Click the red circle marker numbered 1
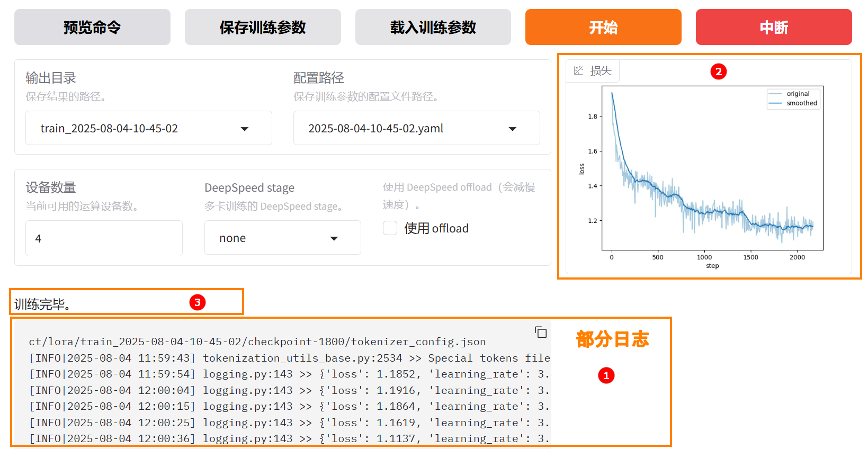The height and width of the screenshot is (449, 868). click(x=606, y=375)
